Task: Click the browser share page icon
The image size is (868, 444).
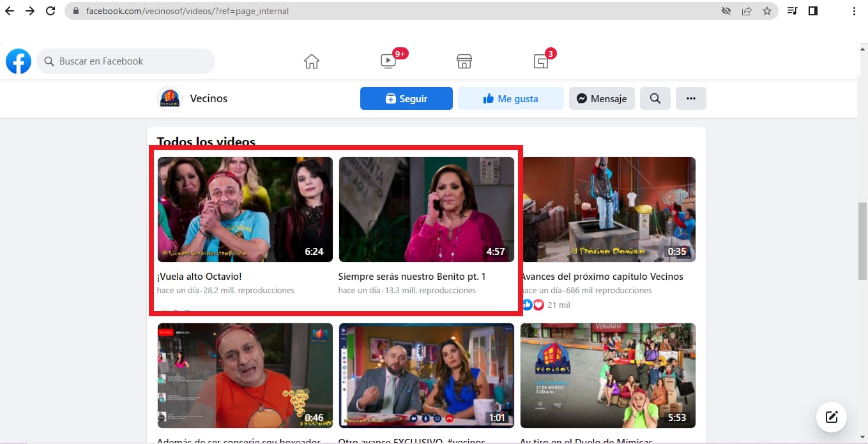Action: click(x=746, y=11)
